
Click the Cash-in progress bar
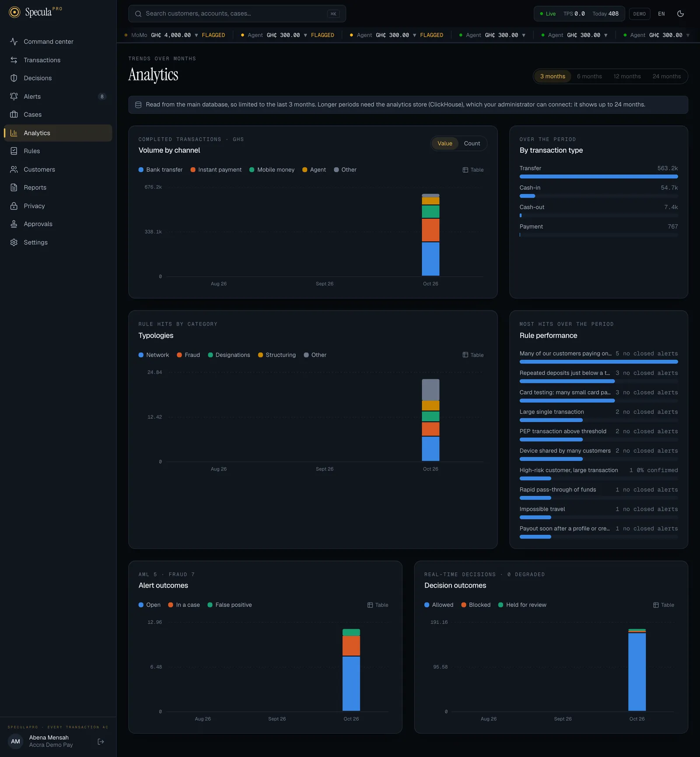coord(598,196)
